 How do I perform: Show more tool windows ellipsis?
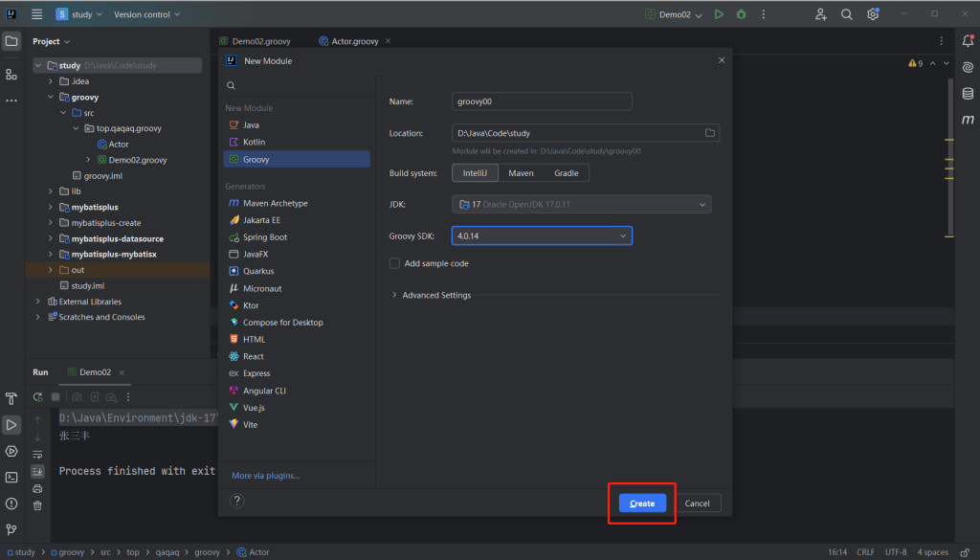(x=11, y=100)
